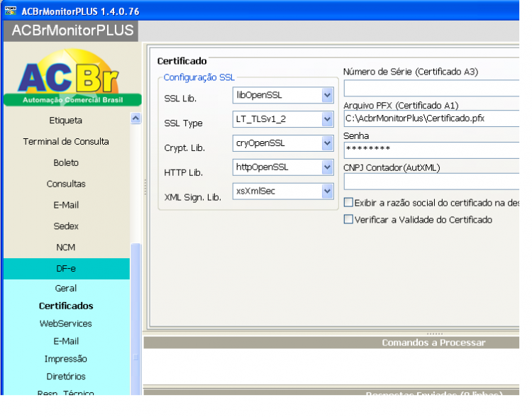Image resolution: width=532 pixels, height=417 pixels.
Task: Click the sidebar vertical scrollbar thumb
Action: [135, 319]
